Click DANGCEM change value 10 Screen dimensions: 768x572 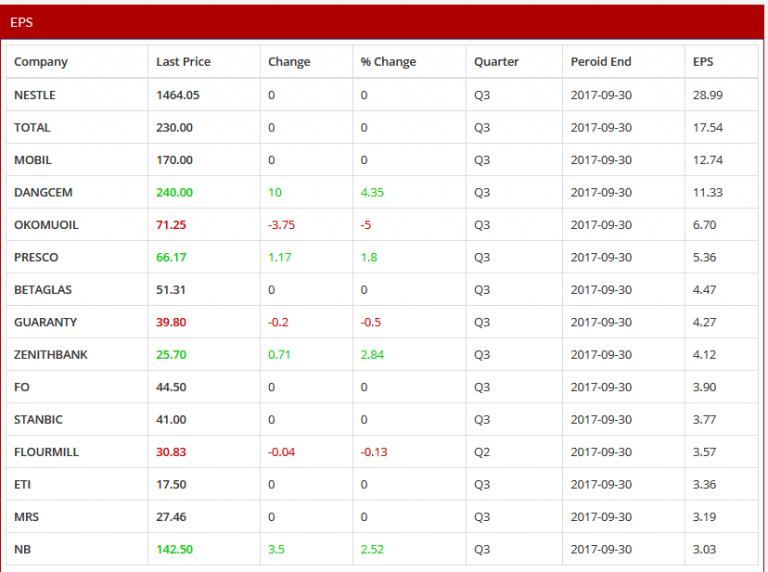click(275, 192)
